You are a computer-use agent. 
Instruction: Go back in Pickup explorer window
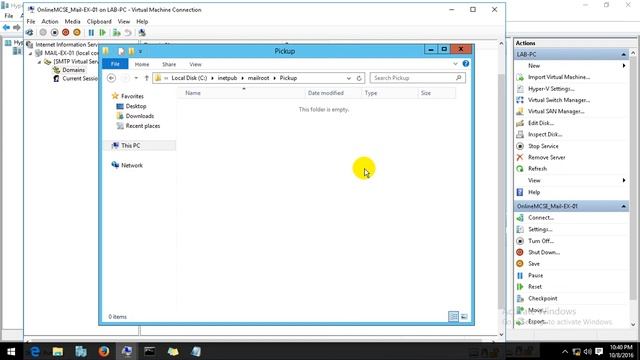pyautogui.click(x=111, y=78)
